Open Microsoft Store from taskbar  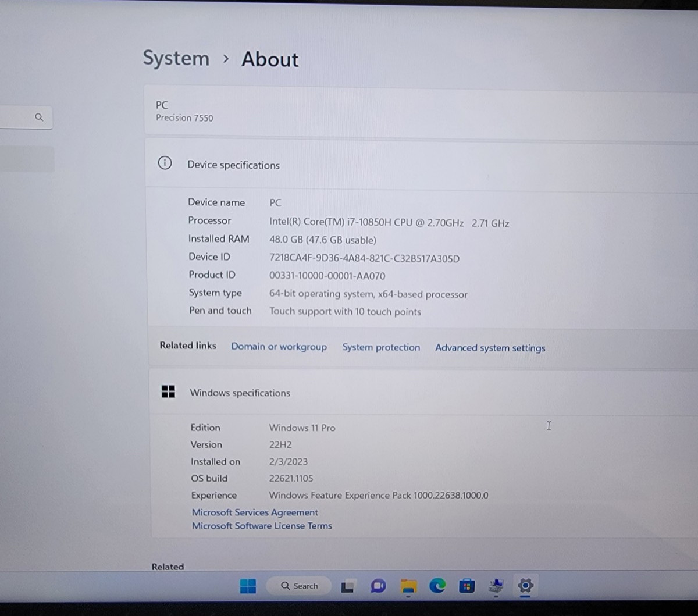(466, 586)
